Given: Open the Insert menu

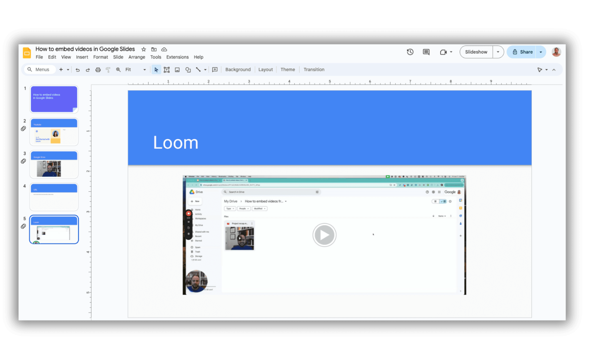Looking at the screenshot, I should pyautogui.click(x=82, y=57).
